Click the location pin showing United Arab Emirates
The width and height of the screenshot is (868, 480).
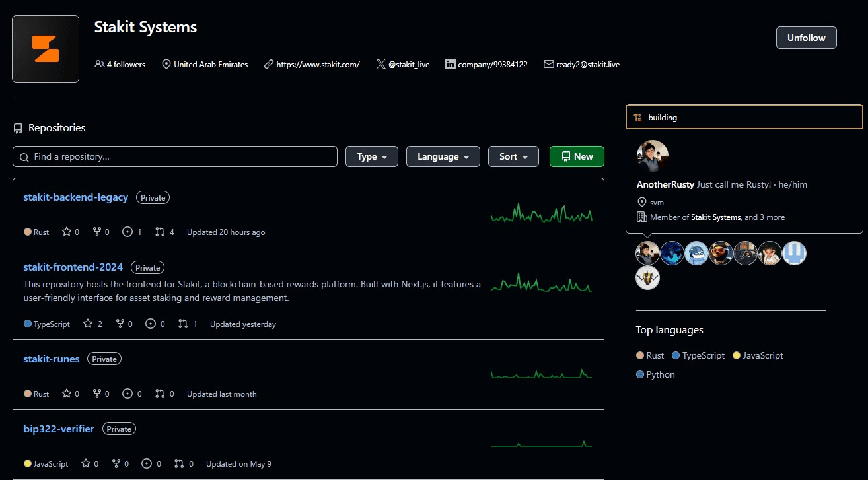166,64
